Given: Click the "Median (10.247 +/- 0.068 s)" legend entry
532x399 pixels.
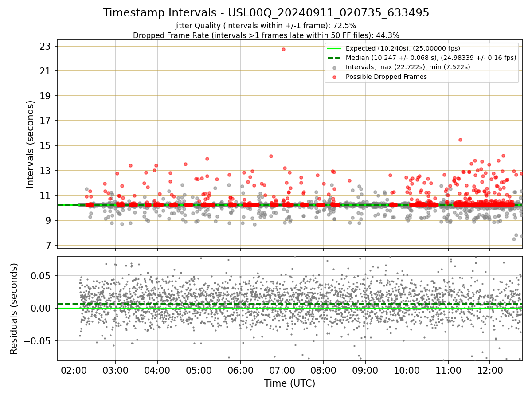Looking at the screenshot, I should (431, 58).
